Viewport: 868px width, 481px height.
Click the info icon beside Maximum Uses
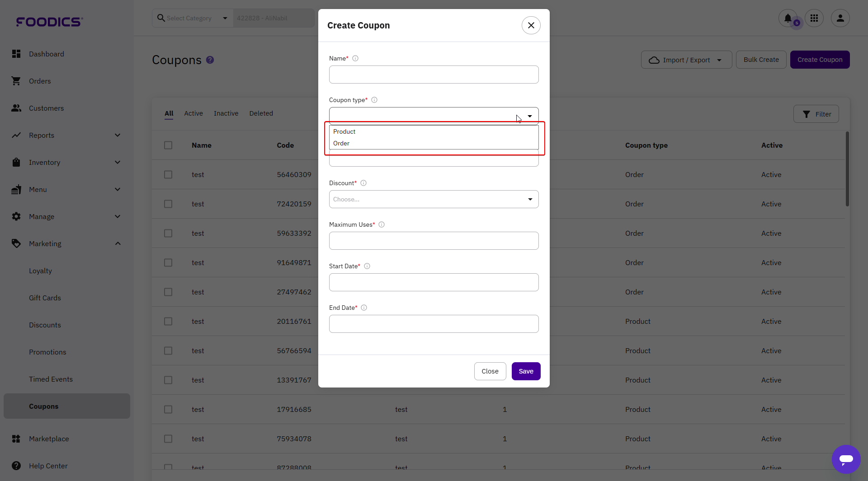click(x=382, y=225)
